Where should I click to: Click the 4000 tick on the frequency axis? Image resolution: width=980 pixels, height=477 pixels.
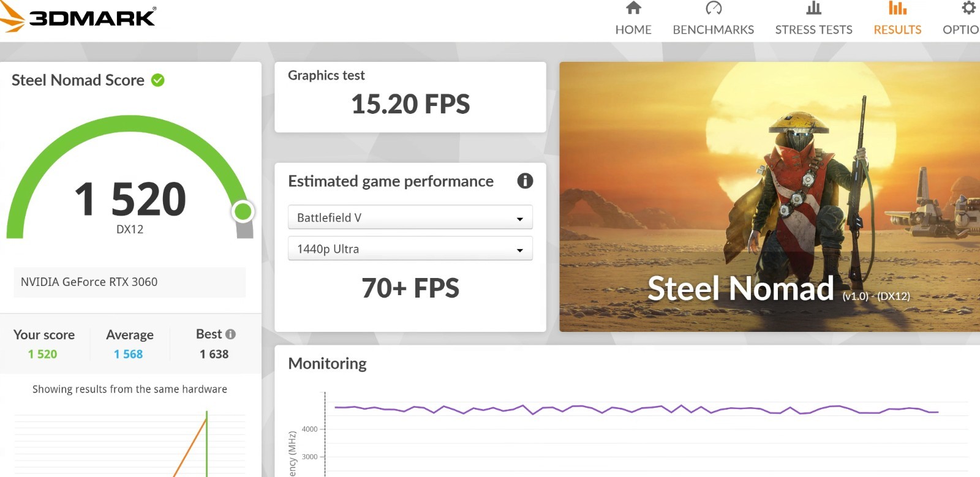click(310, 429)
